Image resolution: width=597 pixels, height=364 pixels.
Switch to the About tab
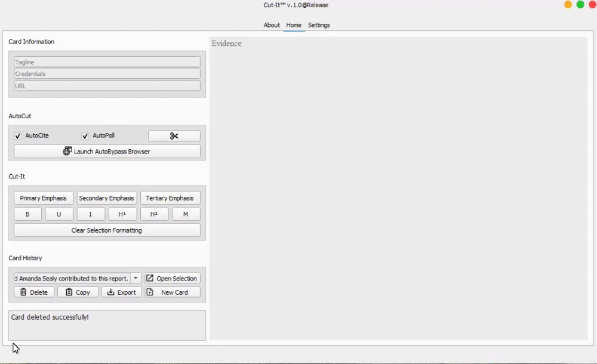[272, 25]
